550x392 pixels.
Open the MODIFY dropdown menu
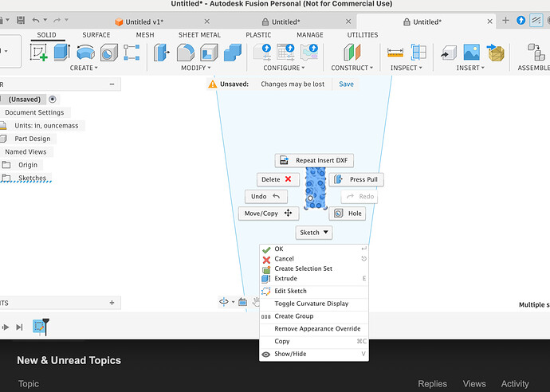click(196, 68)
